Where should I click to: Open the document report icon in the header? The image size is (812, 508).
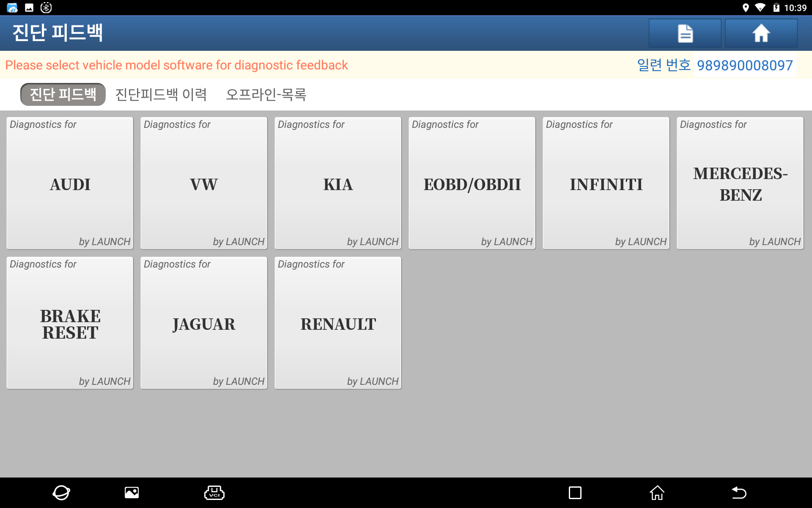(685, 33)
